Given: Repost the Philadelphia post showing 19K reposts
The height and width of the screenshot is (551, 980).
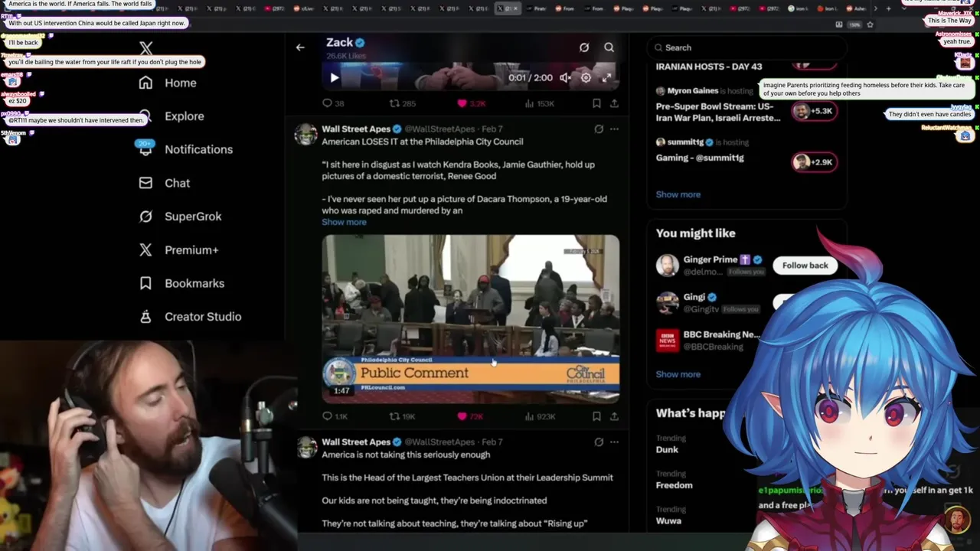Looking at the screenshot, I should tap(403, 416).
